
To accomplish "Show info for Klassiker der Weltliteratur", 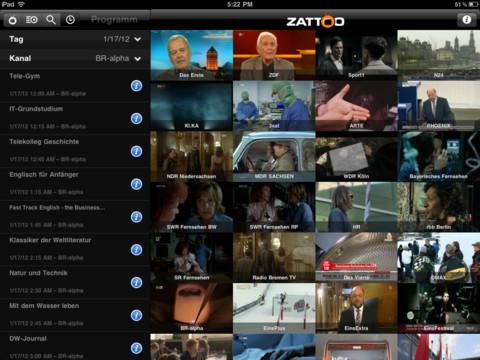I will coord(136,250).
